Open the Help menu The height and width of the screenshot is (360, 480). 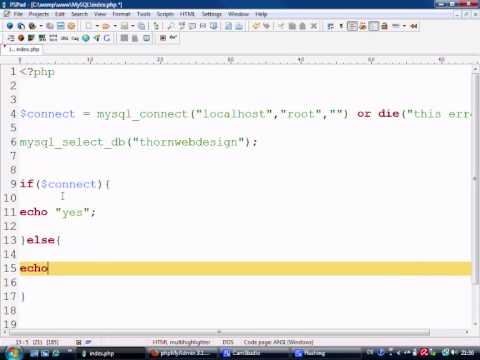pyautogui.click(x=261, y=14)
